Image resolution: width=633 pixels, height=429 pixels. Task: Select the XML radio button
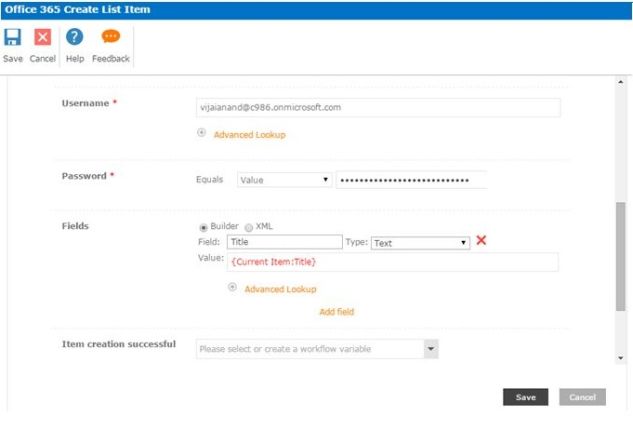pos(249,228)
